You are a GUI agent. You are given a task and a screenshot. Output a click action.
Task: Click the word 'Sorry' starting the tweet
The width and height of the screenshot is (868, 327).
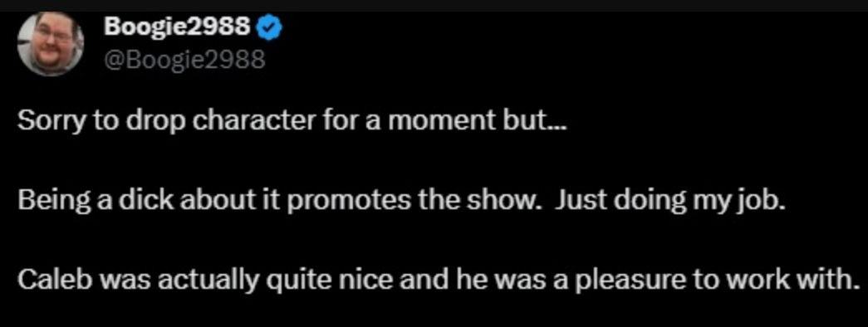click(51, 122)
